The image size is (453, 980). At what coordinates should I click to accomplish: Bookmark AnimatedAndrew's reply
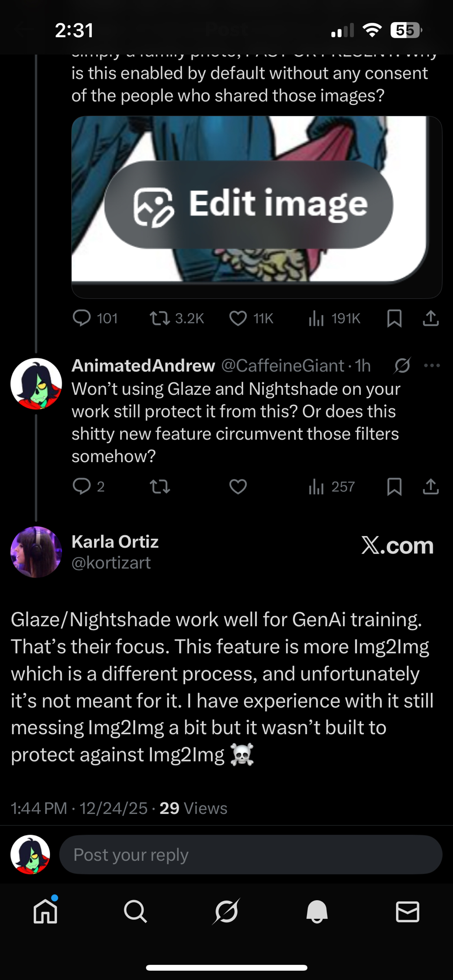click(x=394, y=486)
